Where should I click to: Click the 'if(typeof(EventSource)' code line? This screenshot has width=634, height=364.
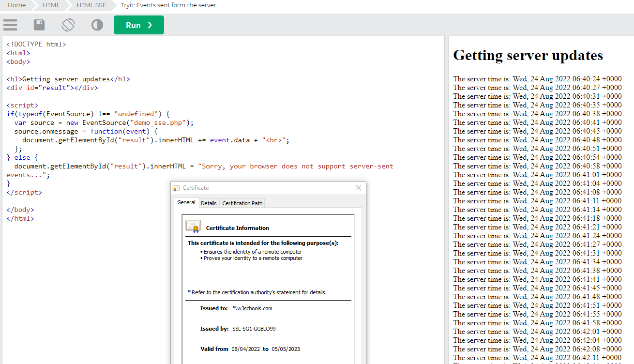tap(89, 114)
